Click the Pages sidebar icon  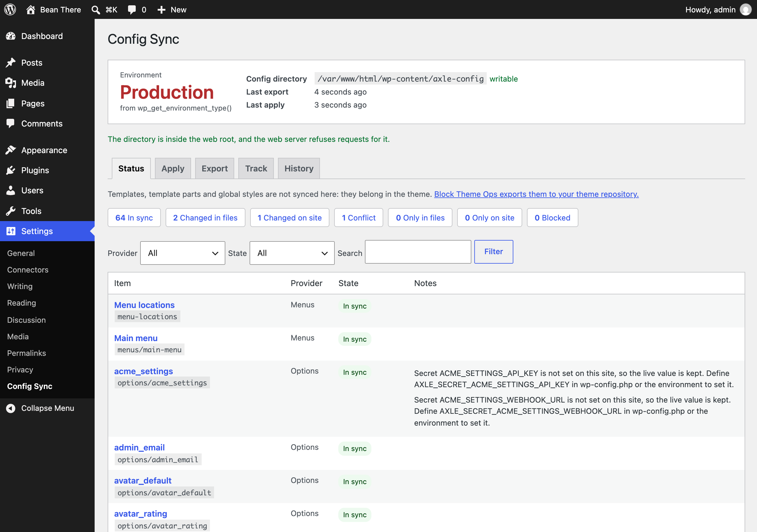pyautogui.click(x=11, y=103)
